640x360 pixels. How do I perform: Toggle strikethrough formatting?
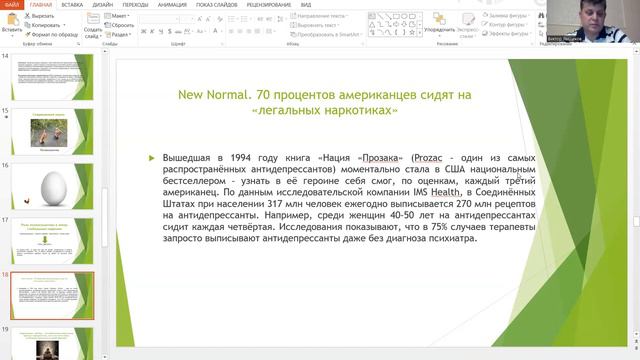pos(178,31)
